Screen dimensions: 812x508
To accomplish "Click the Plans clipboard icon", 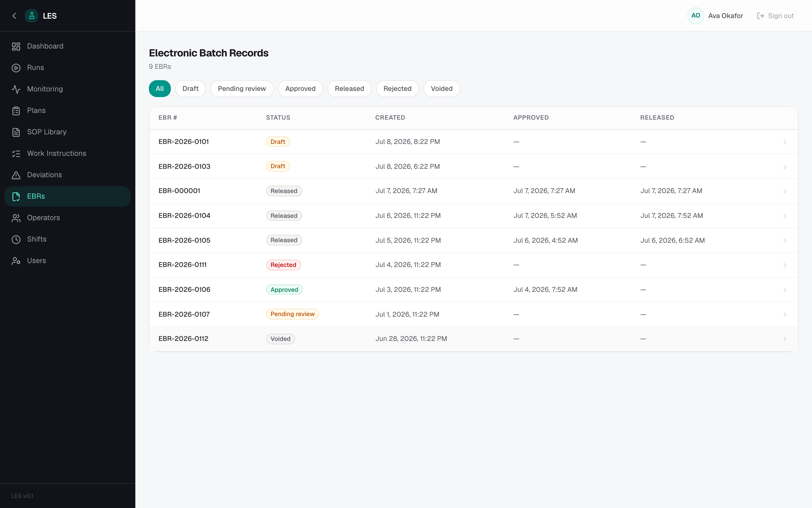I will [x=16, y=111].
